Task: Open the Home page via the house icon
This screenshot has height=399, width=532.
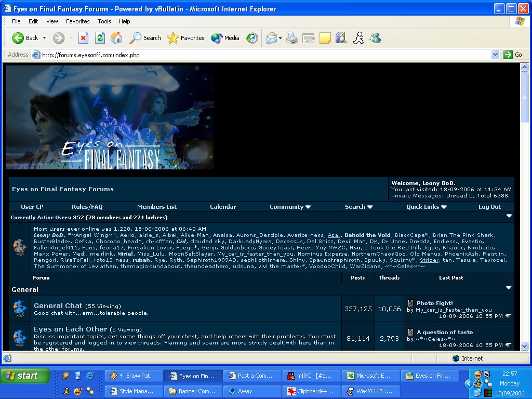Action: click(116, 38)
